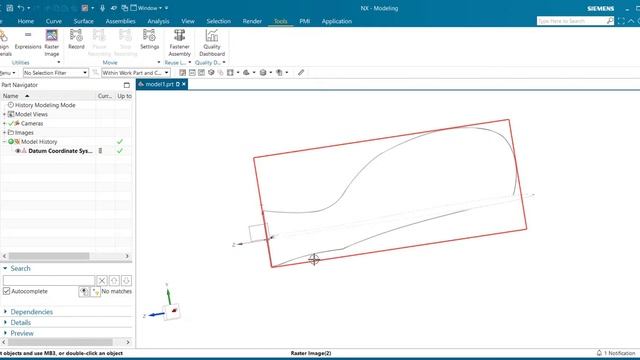
Task: Collapse the Search section
Action: pos(5,268)
